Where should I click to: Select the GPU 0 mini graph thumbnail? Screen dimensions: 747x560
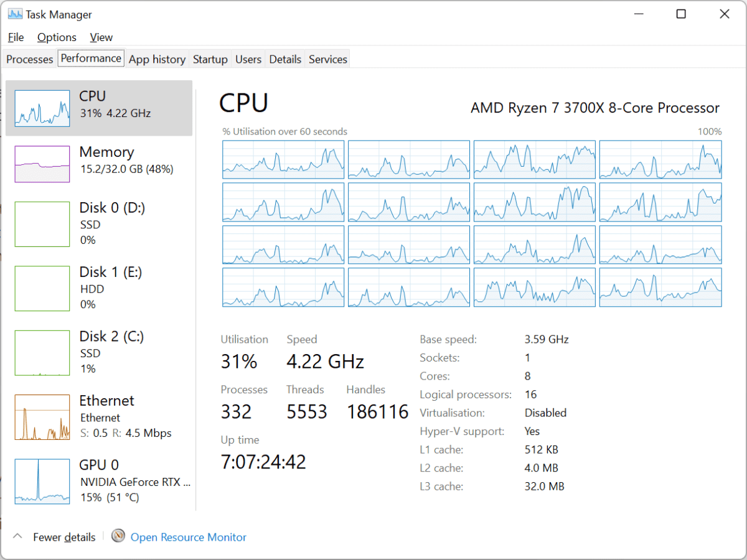pyautogui.click(x=42, y=481)
